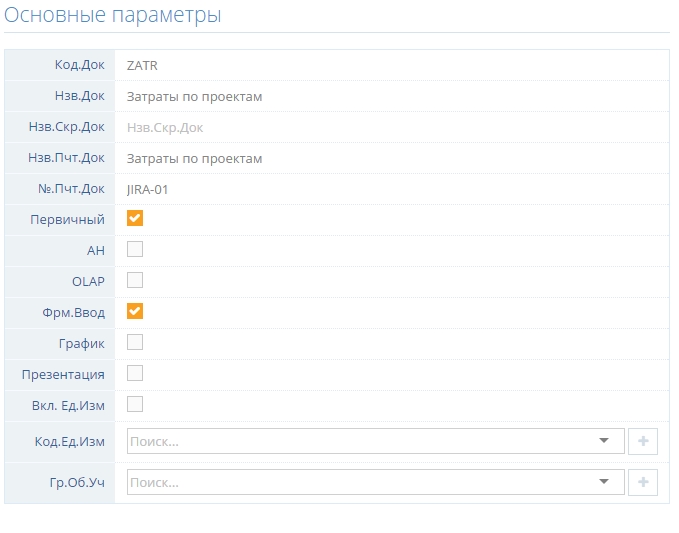This screenshot has height=533, width=679.
Task: Click the plus button next to Гр.Об.Уч
Action: pyautogui.click(x=642, y=483)
